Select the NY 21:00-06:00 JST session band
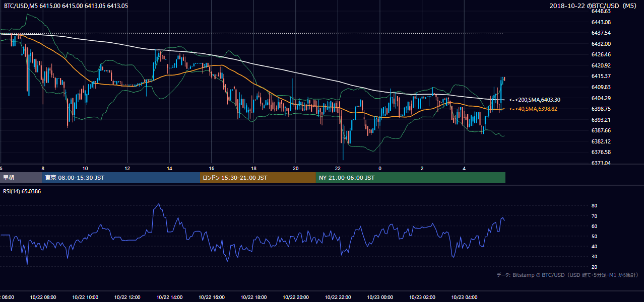 tap(411, 178)
